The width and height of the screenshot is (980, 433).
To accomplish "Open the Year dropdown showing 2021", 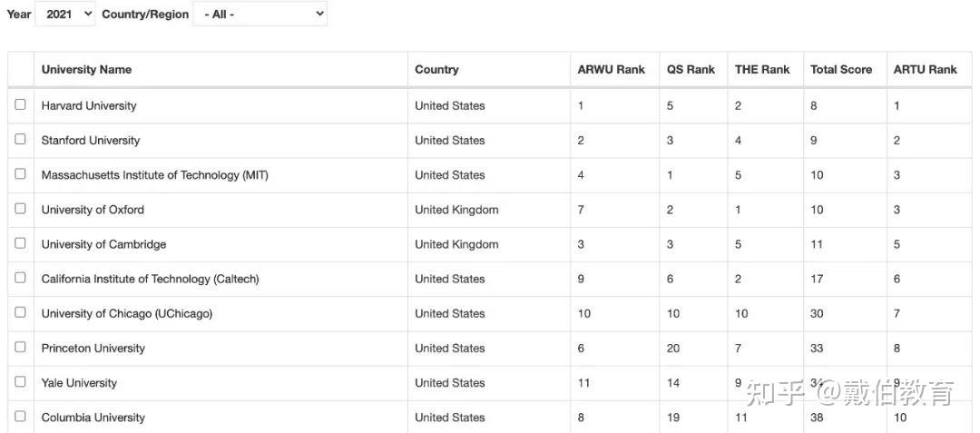I will pyautogui.click(x=64, y=15).
